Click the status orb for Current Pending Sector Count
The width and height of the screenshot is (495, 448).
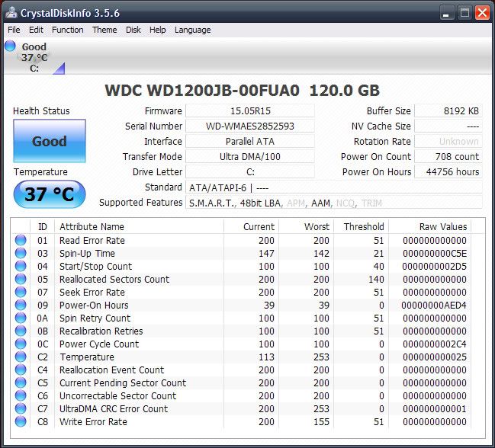(21, 382)
